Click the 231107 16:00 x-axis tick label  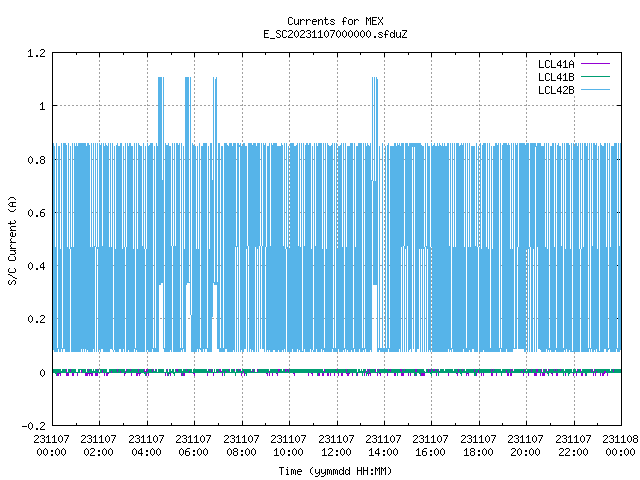[431, 446]
